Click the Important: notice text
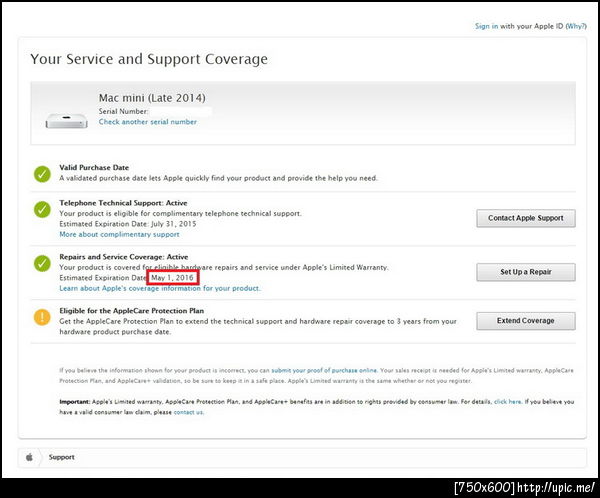 click(316, 407)
